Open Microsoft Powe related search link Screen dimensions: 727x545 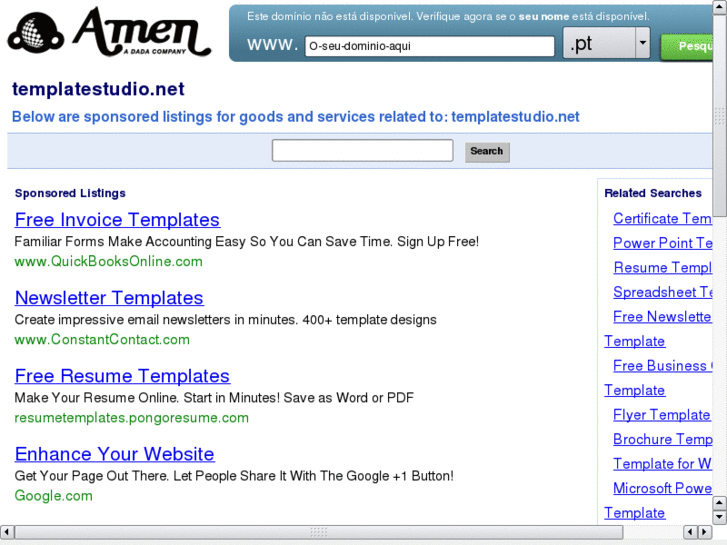(662, 488)
